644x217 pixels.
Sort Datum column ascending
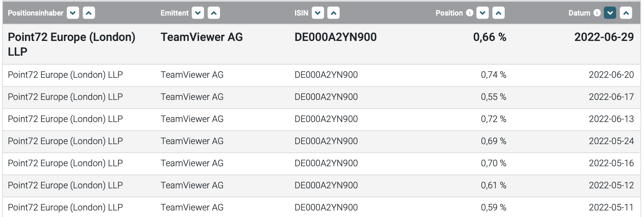point(626,13)
